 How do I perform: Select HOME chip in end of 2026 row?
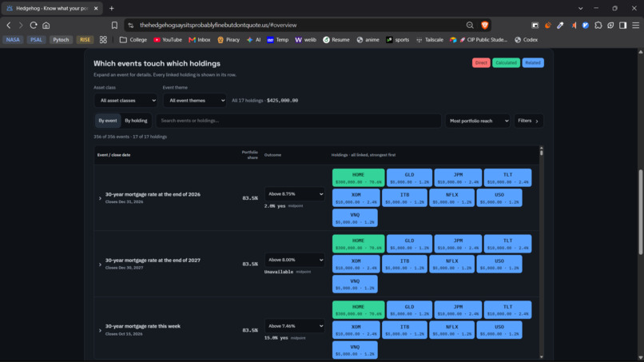click(359, 178)
